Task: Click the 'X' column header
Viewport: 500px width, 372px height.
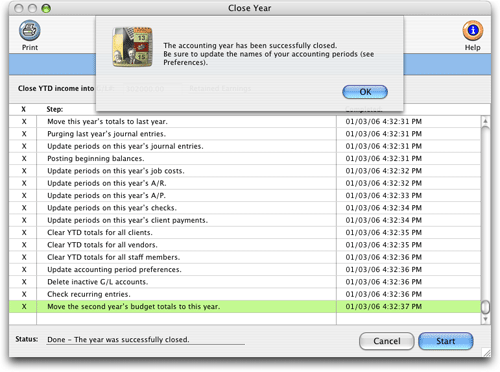Action: pyautogui.click(x=24, y=109)
